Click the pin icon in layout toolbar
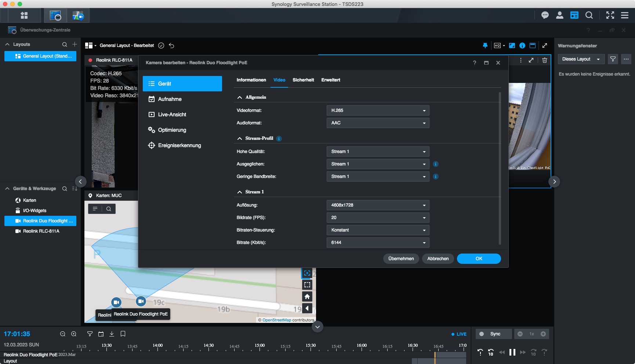635x364 pixels. [485, 45]
